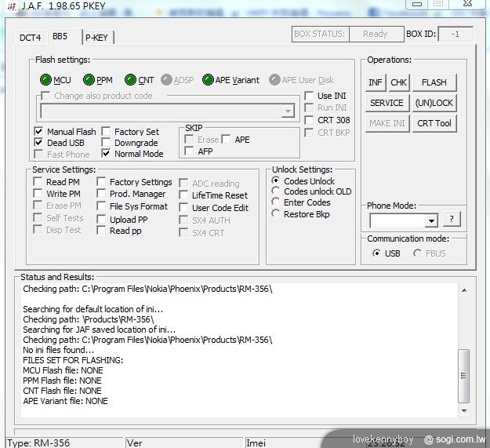Enable the Downgrade checkbox
This screenshot has height=448, width=490.
click(106, 142)
